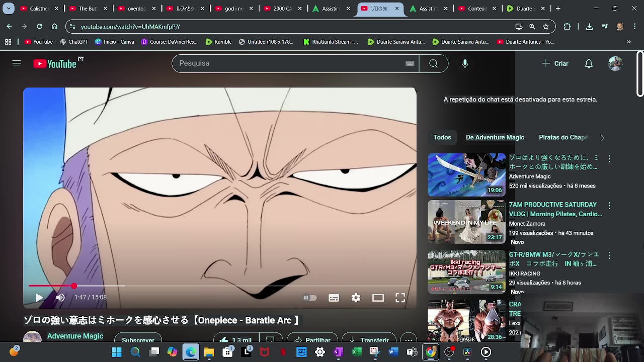Open Word from taskbar

(393, 352)
